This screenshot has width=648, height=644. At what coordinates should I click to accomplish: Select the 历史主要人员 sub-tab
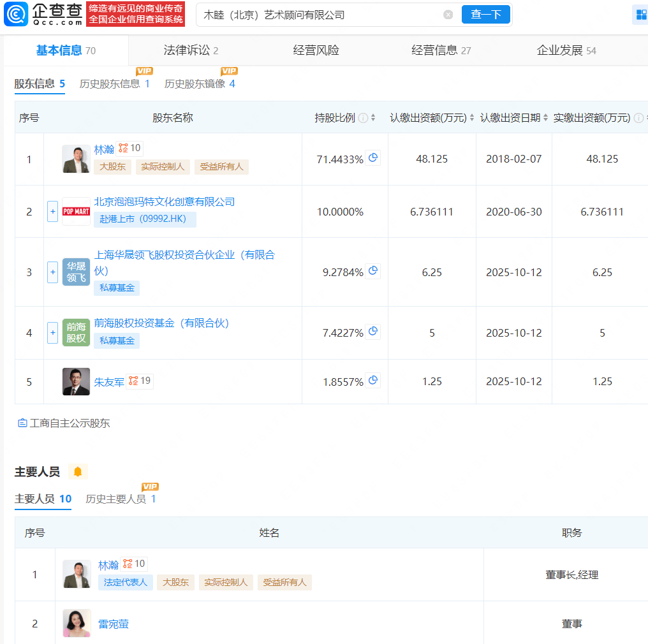pyautogui.click(x=121, y=499)
